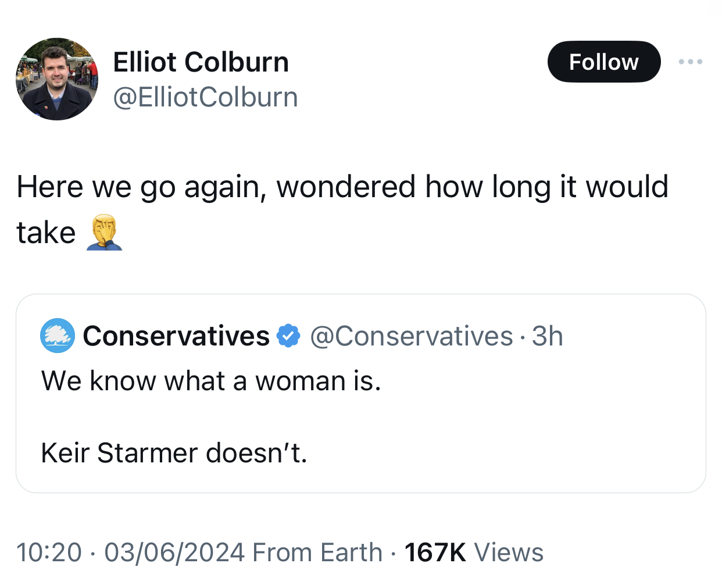Click the Elliot Colburn display name
722x588 pixels.
point(201,62)
